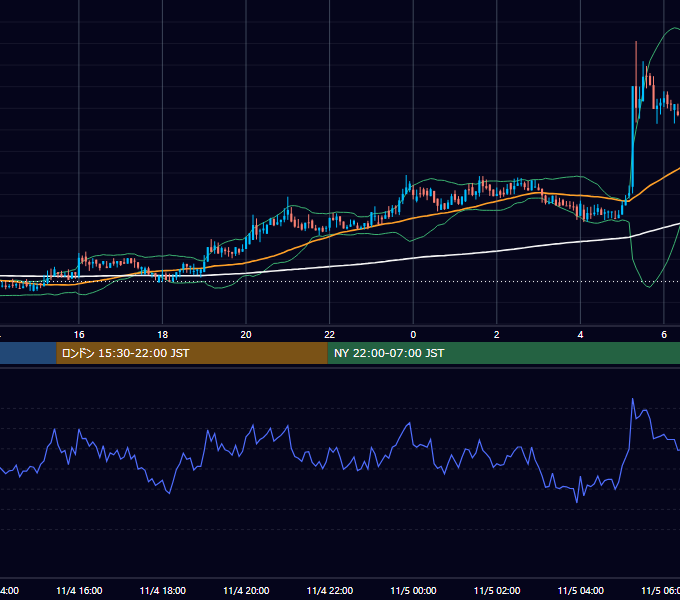Viewport: 680px width, 600px height.
Task: Click the 11/4 18:00 label on oscillator axis
Action: pos(163,590)
